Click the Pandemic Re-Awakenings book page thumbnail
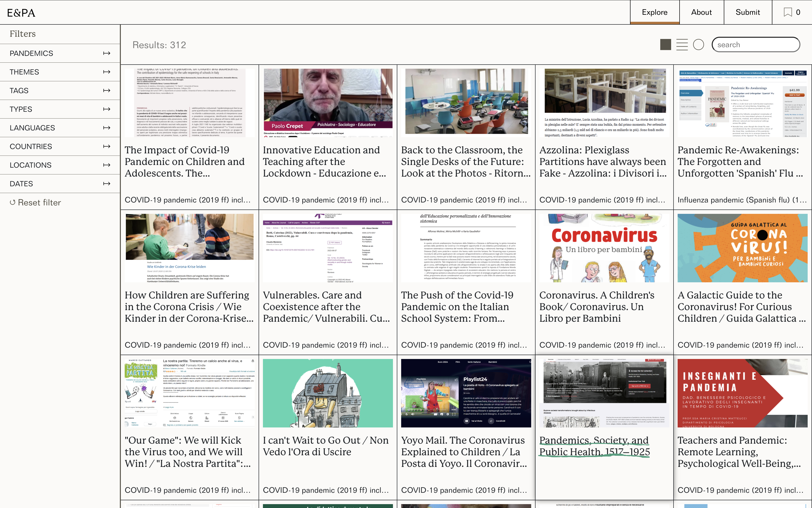Screen dimensions: 812x508 click(x=742, y=103)
